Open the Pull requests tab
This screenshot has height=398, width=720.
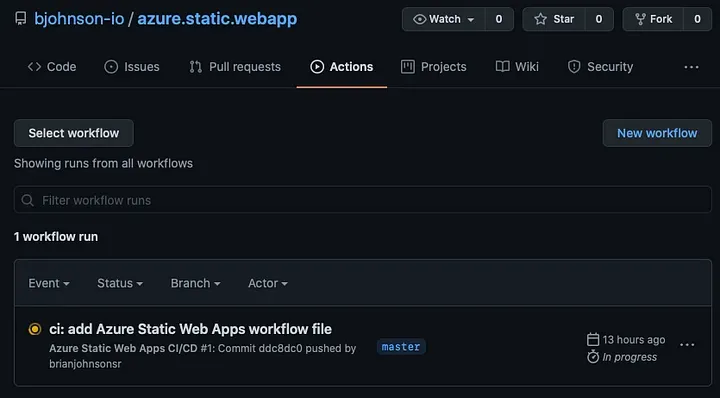tap(235, 67)
